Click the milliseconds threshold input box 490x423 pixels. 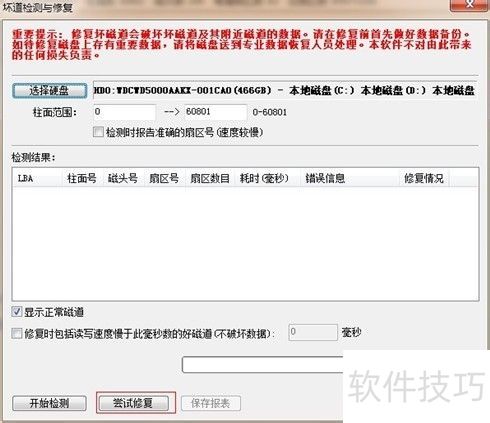[x=313, y=332]
